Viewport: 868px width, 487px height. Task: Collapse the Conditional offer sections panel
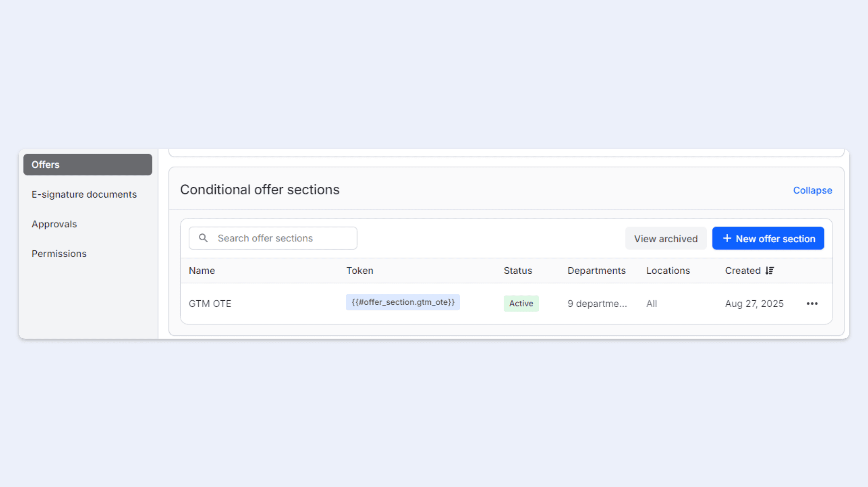[x=812, y=190]
